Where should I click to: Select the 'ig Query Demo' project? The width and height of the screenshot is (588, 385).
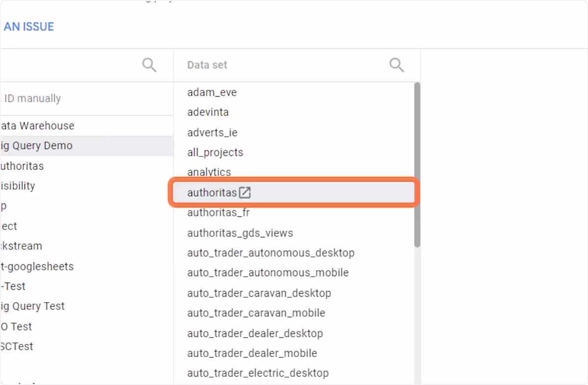[x=87, y=146]
